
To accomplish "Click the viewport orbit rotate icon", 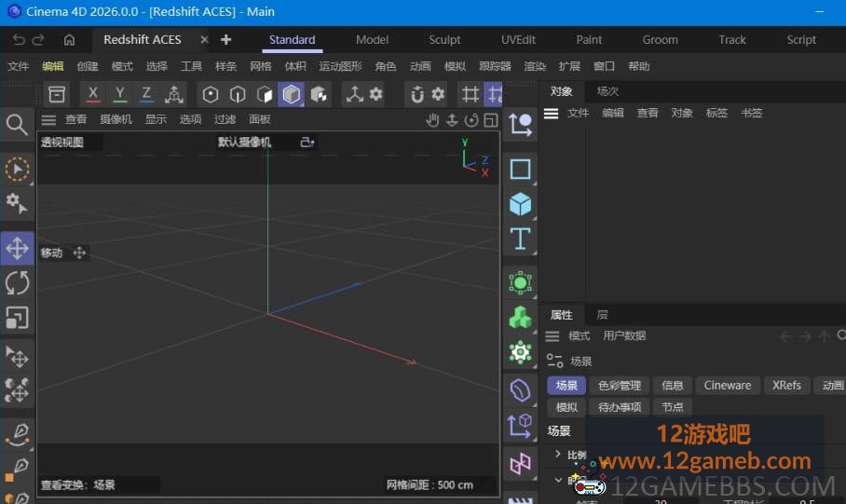I will (471, 120).
